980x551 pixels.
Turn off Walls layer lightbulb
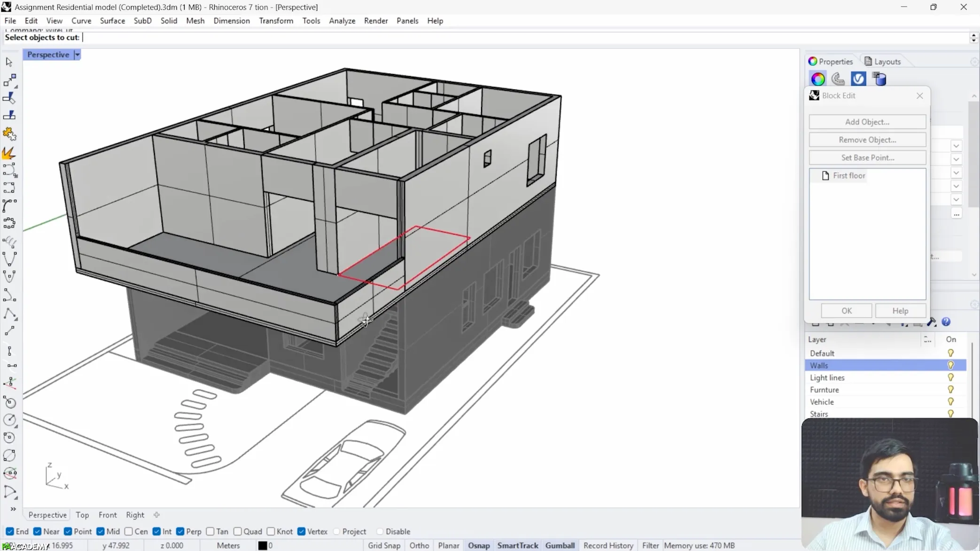pos(950,365)
